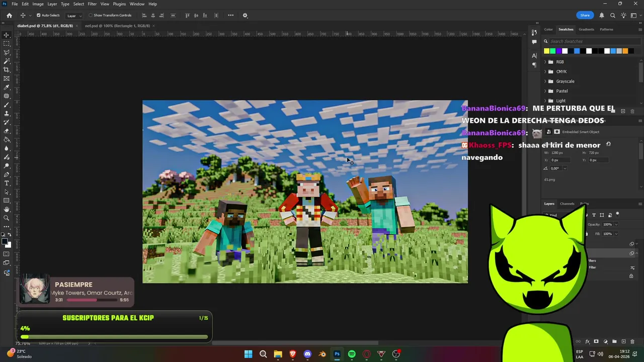Expand the Pastel swatch group
Image resolution: width=644 pixels, height=362 pixels.
pyautogui.click(x=545, y=91)
